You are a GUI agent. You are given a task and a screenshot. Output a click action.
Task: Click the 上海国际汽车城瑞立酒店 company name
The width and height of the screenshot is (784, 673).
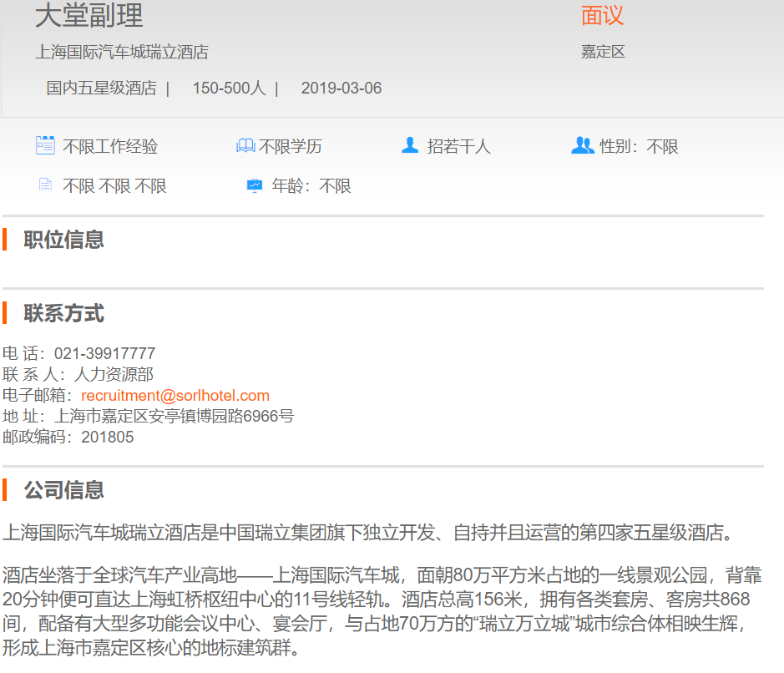tap(122, 53)
